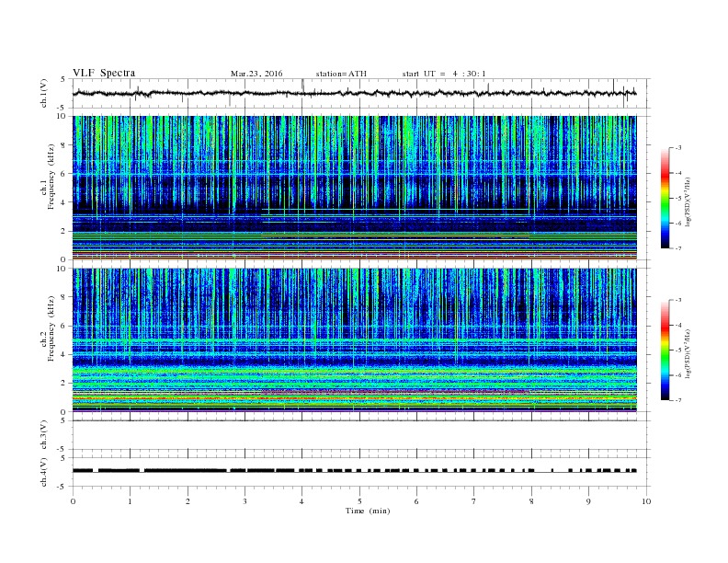Viewport: 728px width, 563px height.
Task: Click the ch.2 PSD color scale bar
Action: tap(665, 350)
